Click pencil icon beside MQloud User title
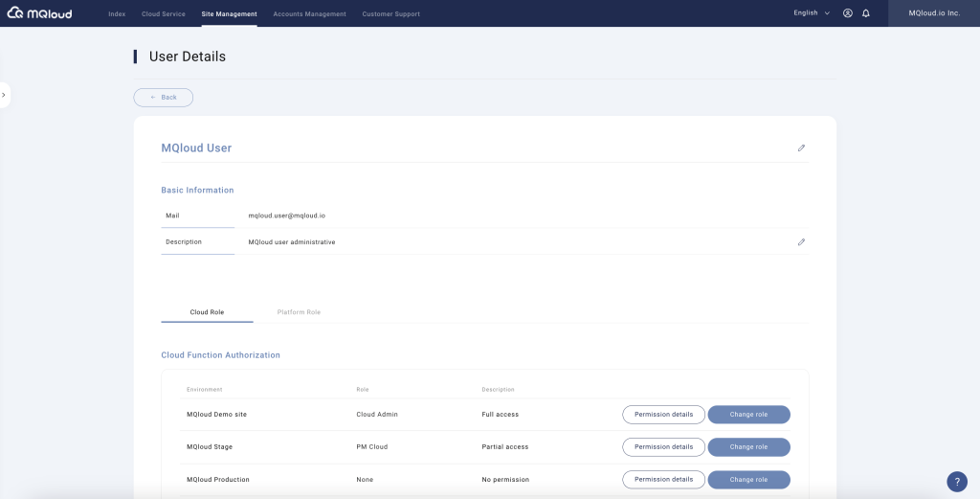Viewport: 980px width, 499px height. pyautogui.click(x=801, y=148)
